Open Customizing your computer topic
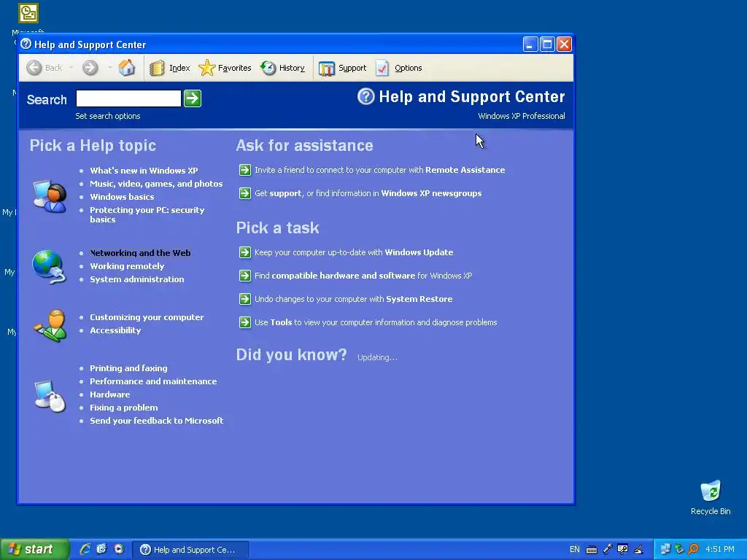Viewport: 747px width, 560px height. 147,317
